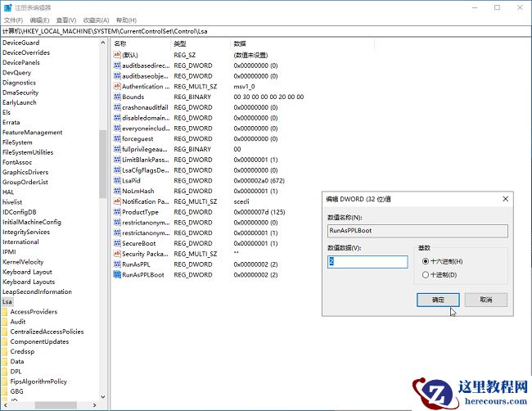Select the DeviceGuard key
This screenshot has width=532, height=411.
click(x=21, y=43)
